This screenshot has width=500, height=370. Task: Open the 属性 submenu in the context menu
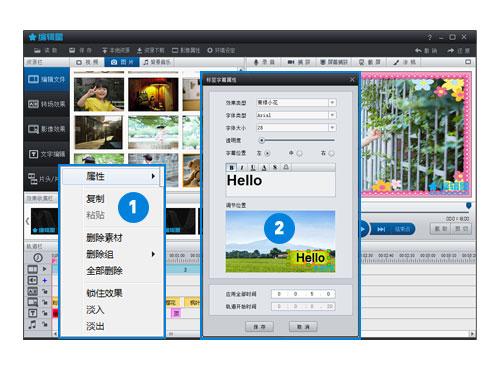point(111,176)
